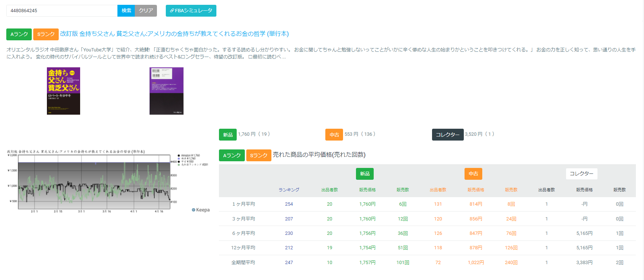
Task: Click used seller count 72
Action: point(438,263)
